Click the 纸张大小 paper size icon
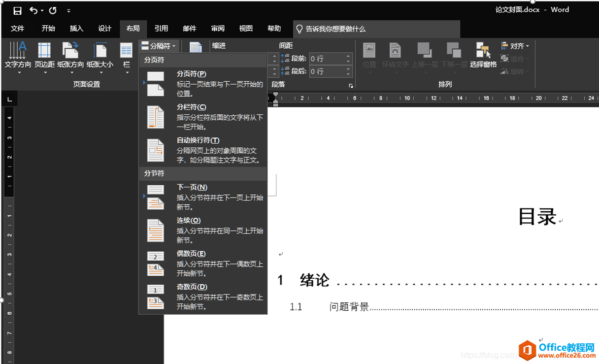 (100, 50)
